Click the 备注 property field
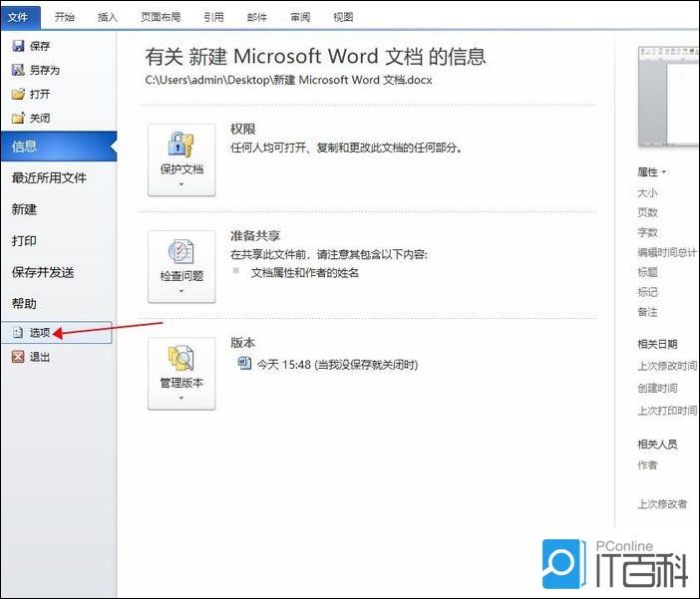The image size is (700, 599). [647, 312]
